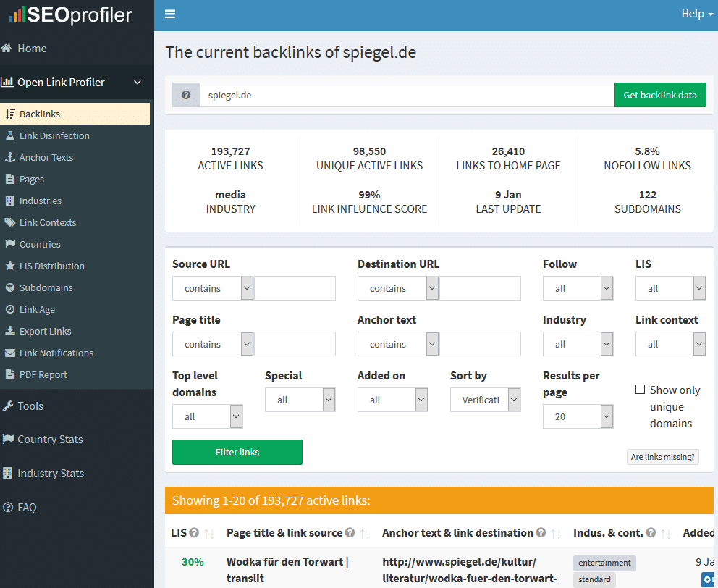Click the Countries flag icon
This screenshot has width=718, height=588.
tap(10, 244)
